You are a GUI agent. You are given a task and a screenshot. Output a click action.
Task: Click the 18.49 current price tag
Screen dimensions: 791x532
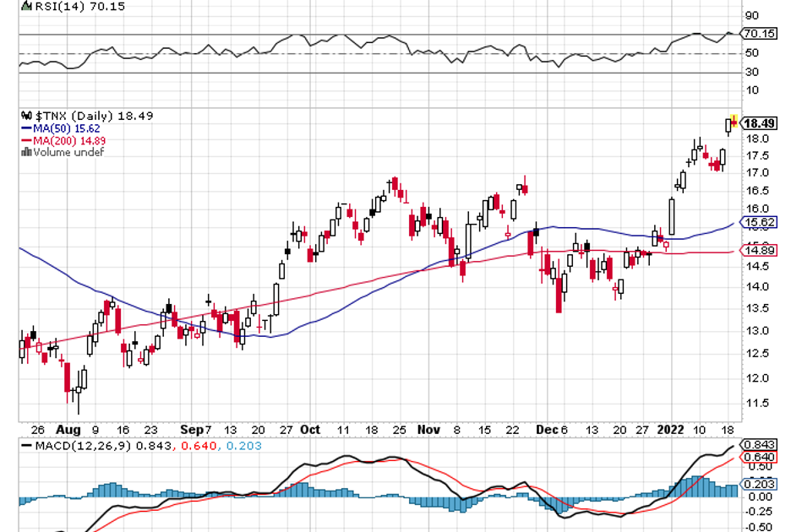pyautogui.click(x=759, y=123)
